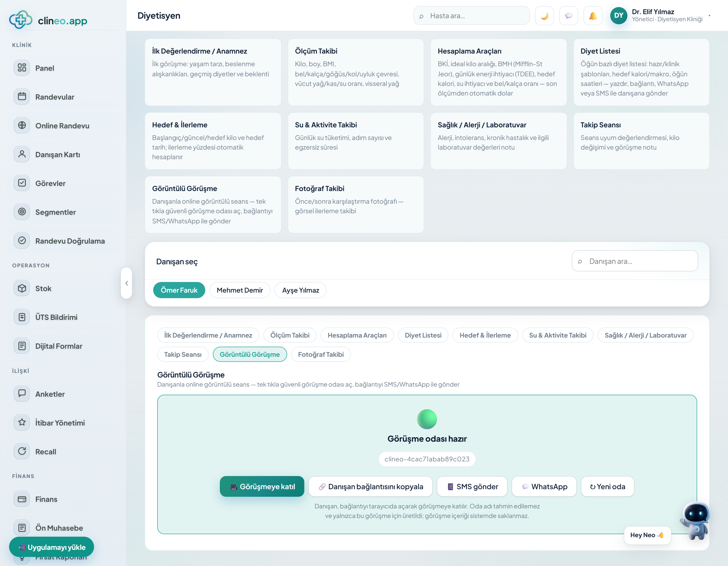Click the Recall refresh icon
Image resolution: width=728 pixels, height=566 pixels.
click(22, 451)
